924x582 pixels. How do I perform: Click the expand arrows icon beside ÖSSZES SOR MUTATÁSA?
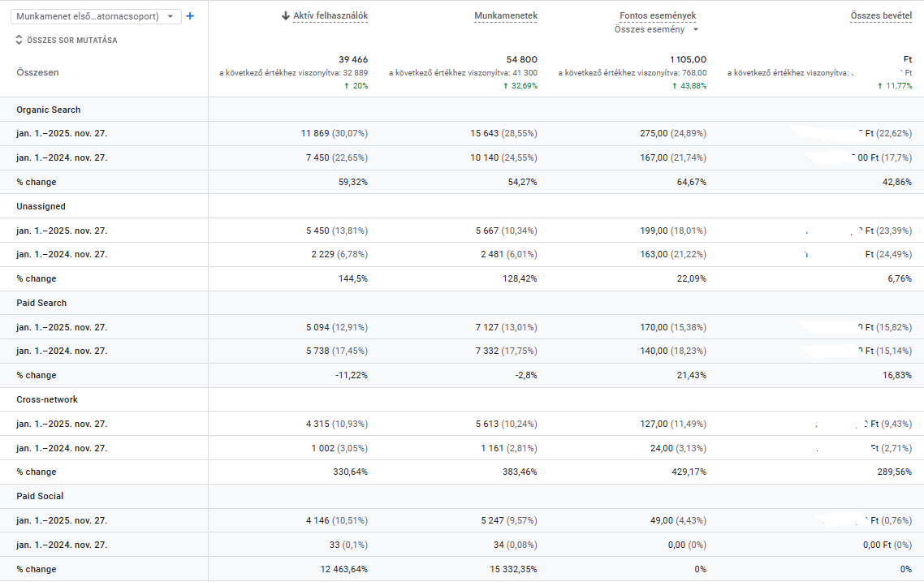click(x=19, y=40)
